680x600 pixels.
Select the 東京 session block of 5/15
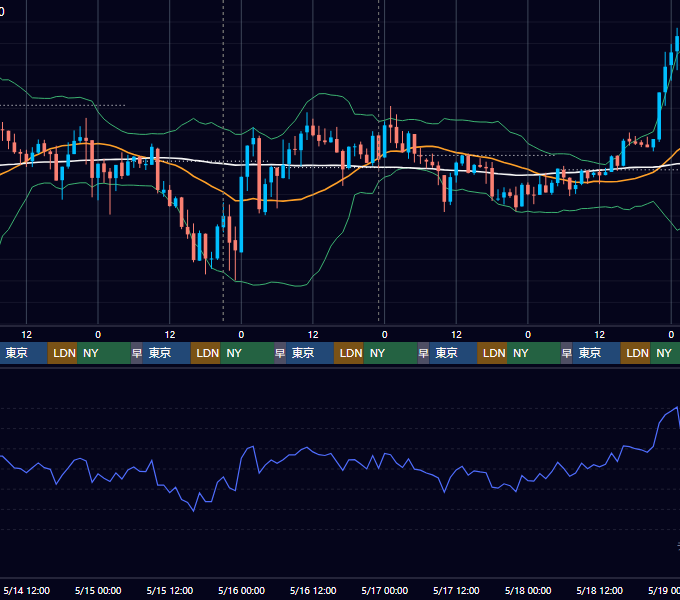(x=167, y=353)
